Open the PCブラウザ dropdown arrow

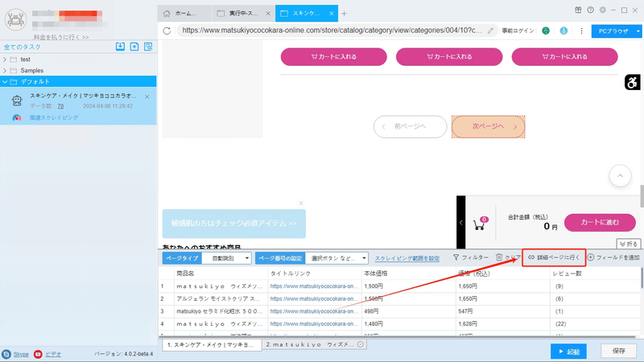click(638, 31)
